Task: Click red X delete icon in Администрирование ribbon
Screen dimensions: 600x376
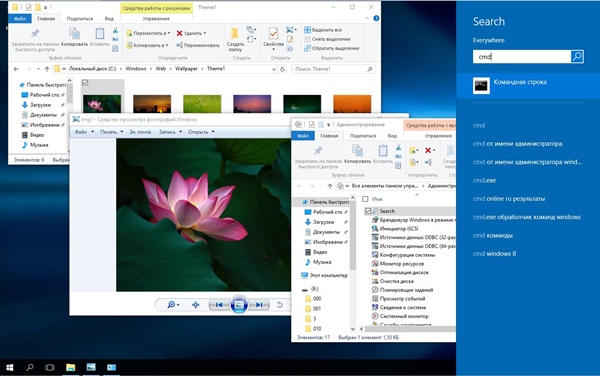Action: (428, 150)
